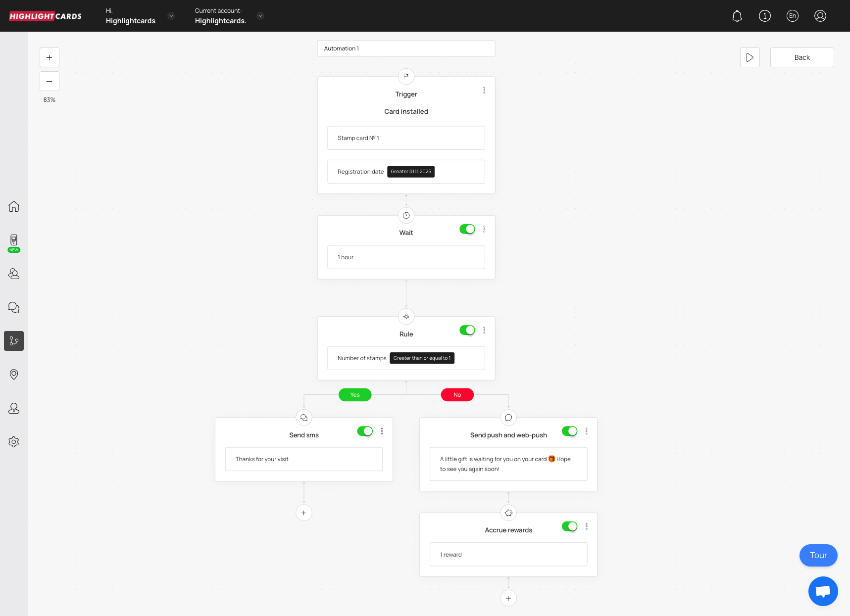Zoom in the canvas with plus button
The width and height of the screenshot is (850, 616).
pos(50,57)
